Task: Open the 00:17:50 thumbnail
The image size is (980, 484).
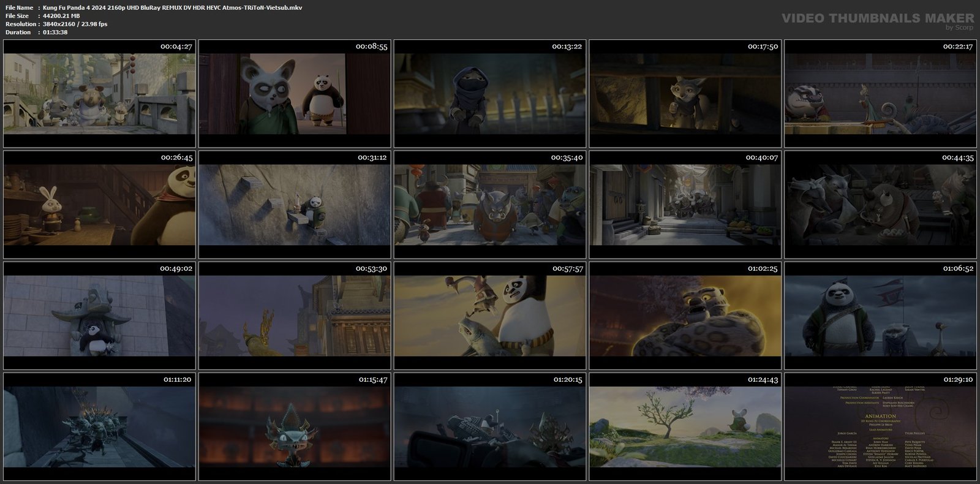Action: click(685, 94)
